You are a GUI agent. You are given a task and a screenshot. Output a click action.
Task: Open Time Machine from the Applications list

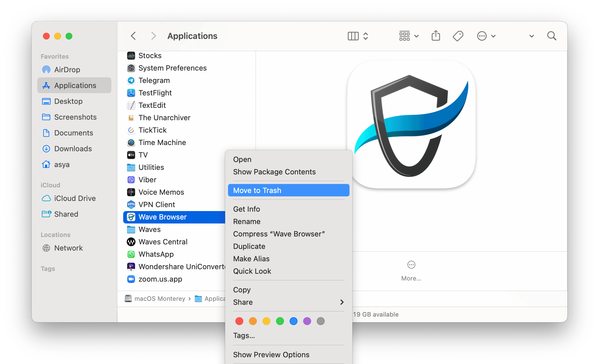131,142
